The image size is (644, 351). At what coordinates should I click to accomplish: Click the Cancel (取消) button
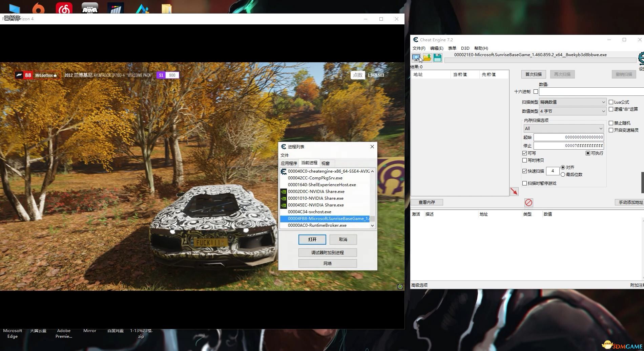343,239
